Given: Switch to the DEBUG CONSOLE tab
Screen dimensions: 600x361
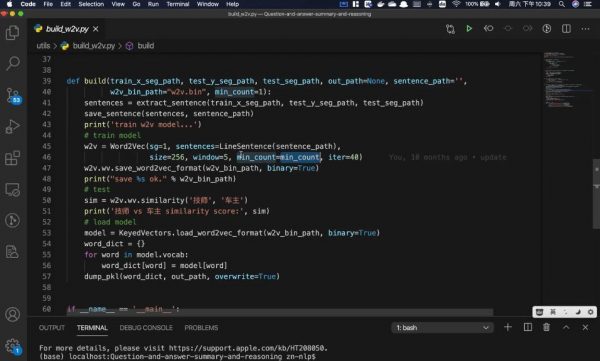Looking at the screenshot, I should (x=146, y=328).
